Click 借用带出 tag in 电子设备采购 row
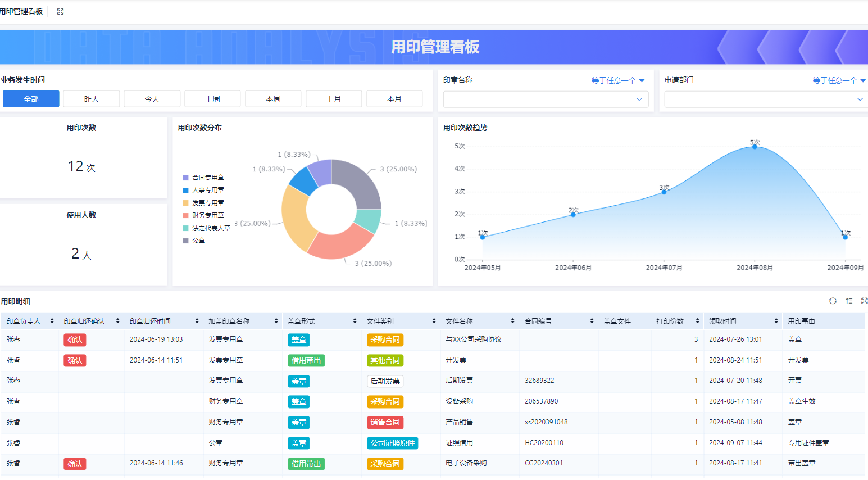The width and height of the screenshot is (868, 480). pyautogui.click(x=306, y=464)
